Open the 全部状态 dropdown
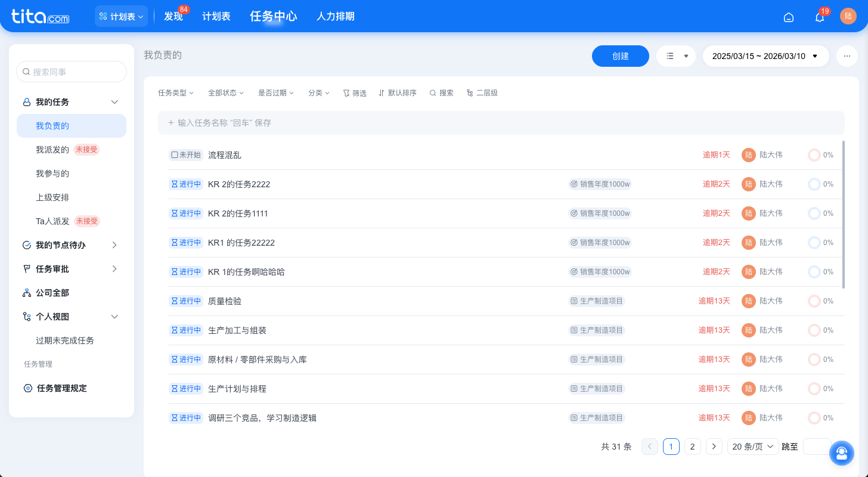This screenshot has height=477, width=868. (x=225, y=92)
